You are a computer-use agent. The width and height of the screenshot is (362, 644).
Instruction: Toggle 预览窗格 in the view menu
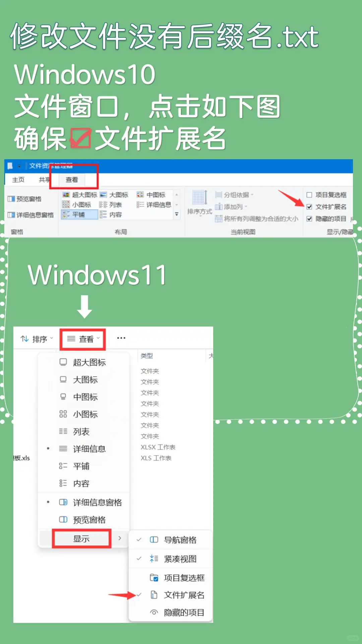pyautogui.click(x=83, y=520)
